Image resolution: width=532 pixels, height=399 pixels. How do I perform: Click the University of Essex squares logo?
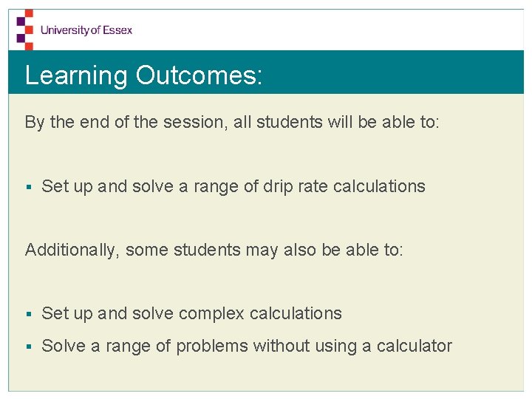pyautogui.click(x=25, y=28)
